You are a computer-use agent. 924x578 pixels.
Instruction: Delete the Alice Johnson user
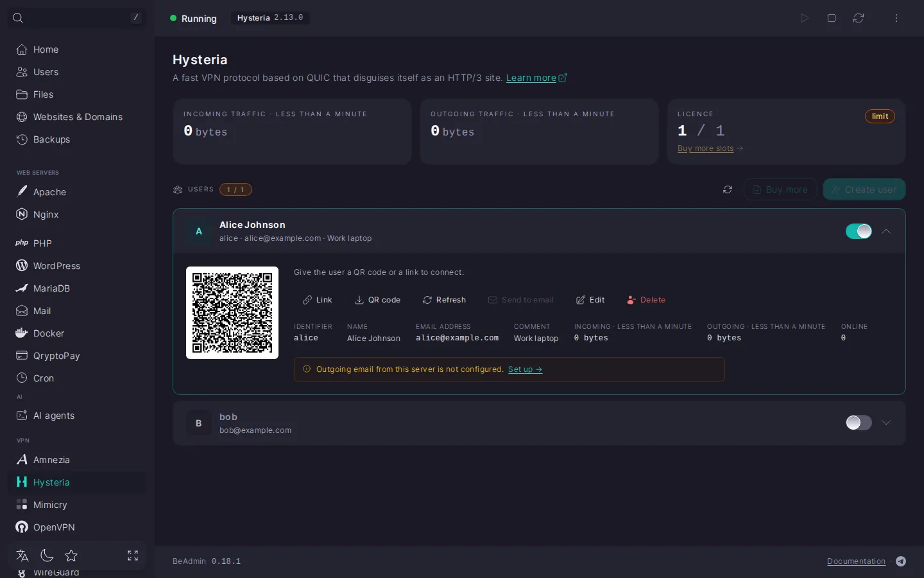pos(646,300)
